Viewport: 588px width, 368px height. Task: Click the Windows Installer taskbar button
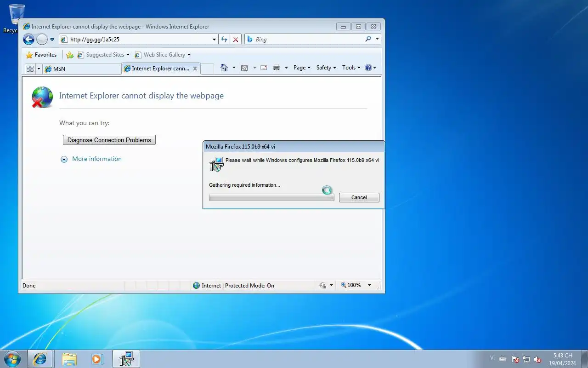pos(126,359)
